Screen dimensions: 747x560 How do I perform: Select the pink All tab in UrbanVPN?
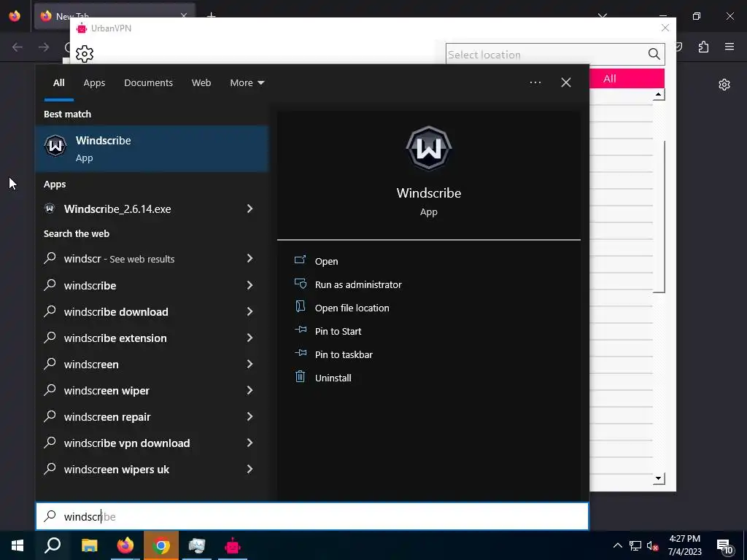(627, 79)
